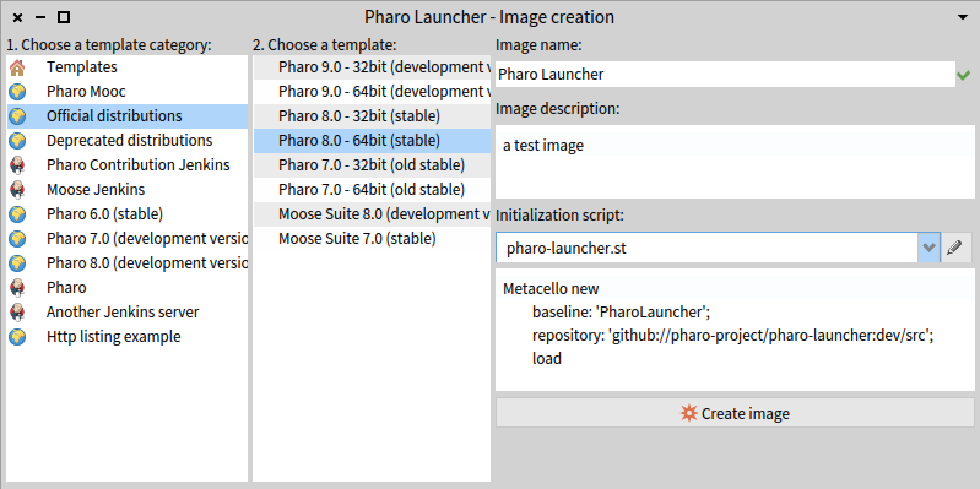Click Jenkins icon beside Another Jenkins server
This screenshot has height=489, width=980.
point(17,313)
